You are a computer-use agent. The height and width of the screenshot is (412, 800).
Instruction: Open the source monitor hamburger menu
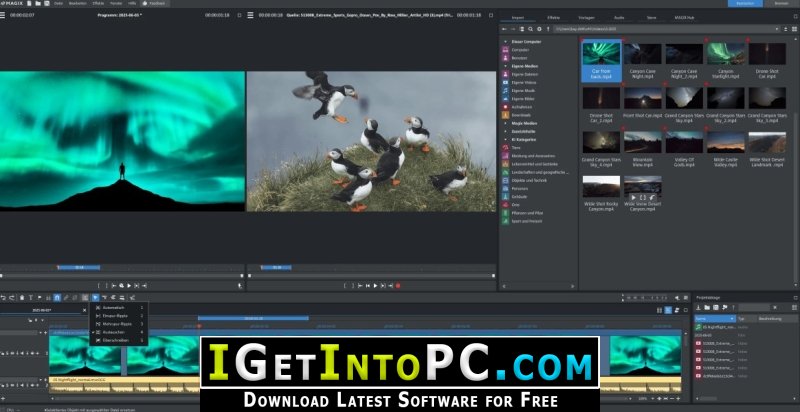[251, 15]
